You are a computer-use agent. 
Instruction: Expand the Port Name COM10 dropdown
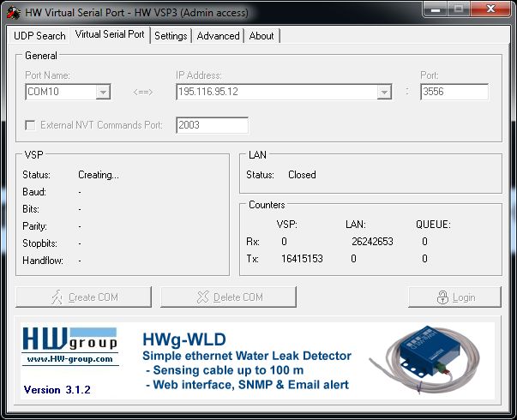(103, 92)
